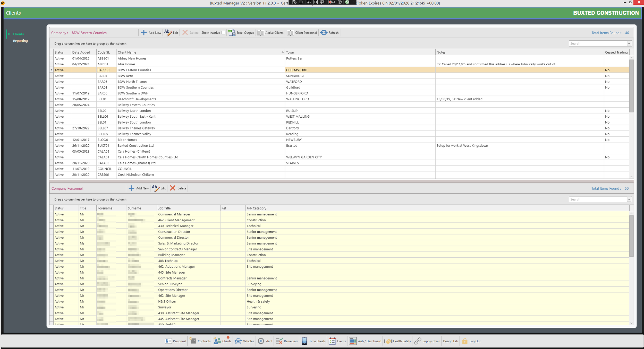This screenshot has width=644, height=349.
Task: Click the Client Personnel button
Action: (x=302, y=33)
